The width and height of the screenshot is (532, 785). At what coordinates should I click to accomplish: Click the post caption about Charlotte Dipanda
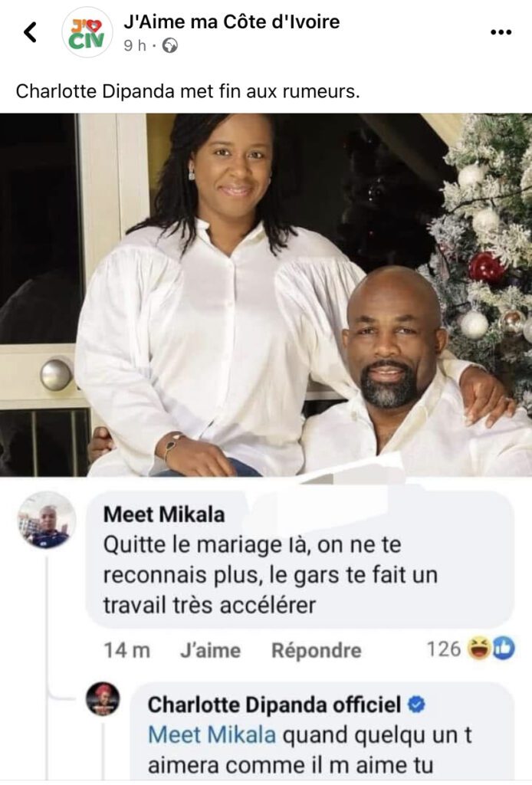pyautogui.click(x=188, y=91)
